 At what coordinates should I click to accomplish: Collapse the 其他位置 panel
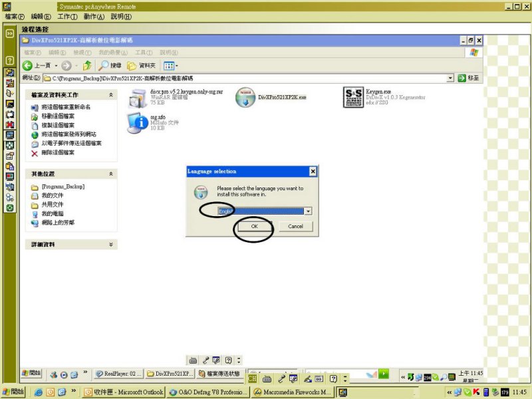[x=111, y=174]
